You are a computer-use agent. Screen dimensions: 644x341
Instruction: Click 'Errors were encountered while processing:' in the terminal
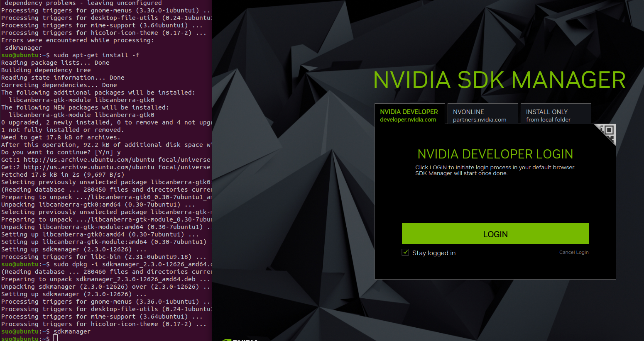pos(78,40)
